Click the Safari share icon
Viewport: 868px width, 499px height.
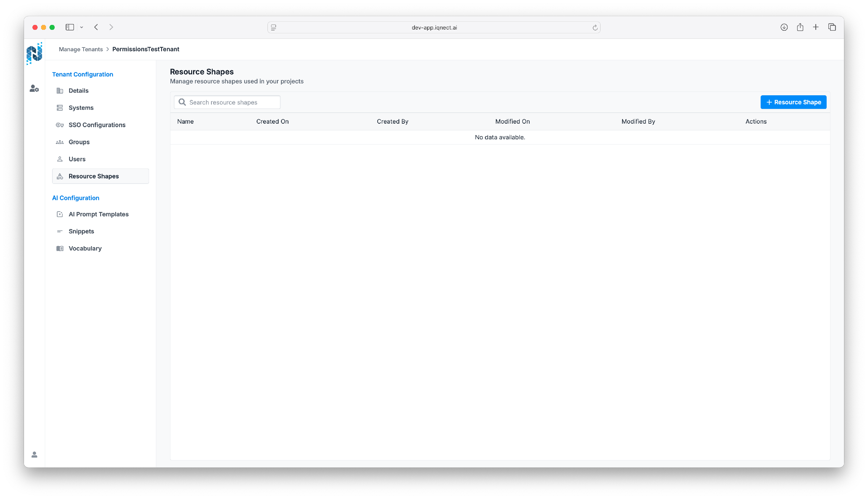[x=800, y=27]
